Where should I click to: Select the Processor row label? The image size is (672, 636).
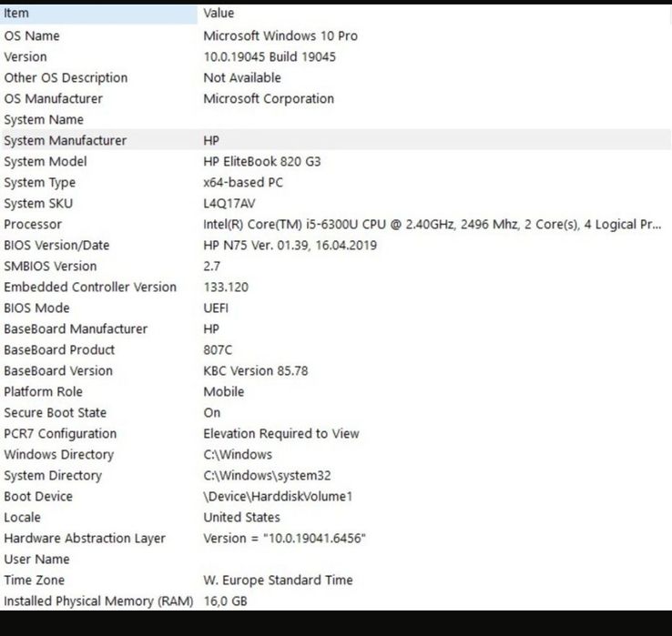[x=33, y=225]
